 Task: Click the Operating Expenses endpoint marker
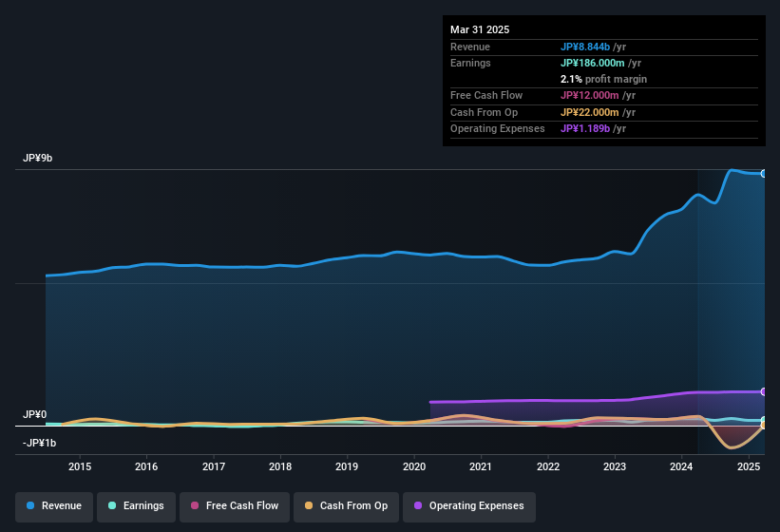[764, 391]
